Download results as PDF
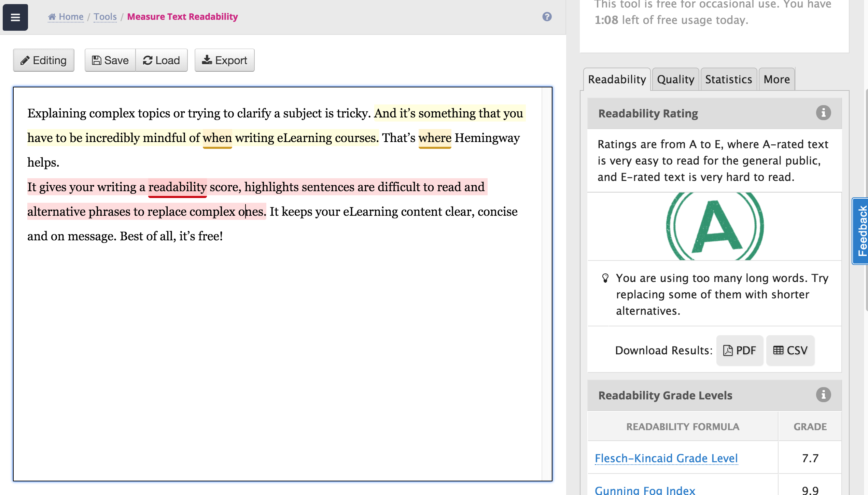Image resolution: width=868 pixels, height=495 pixels. (740, 350)
